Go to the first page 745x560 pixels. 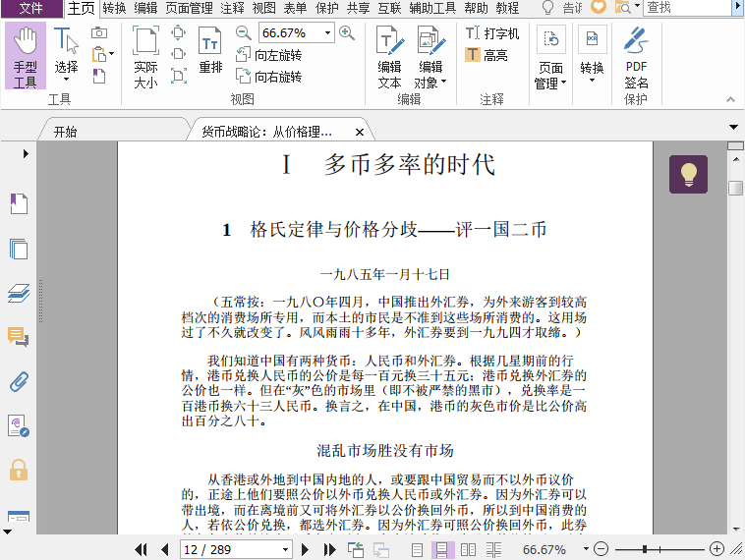[x=141, y=549]
